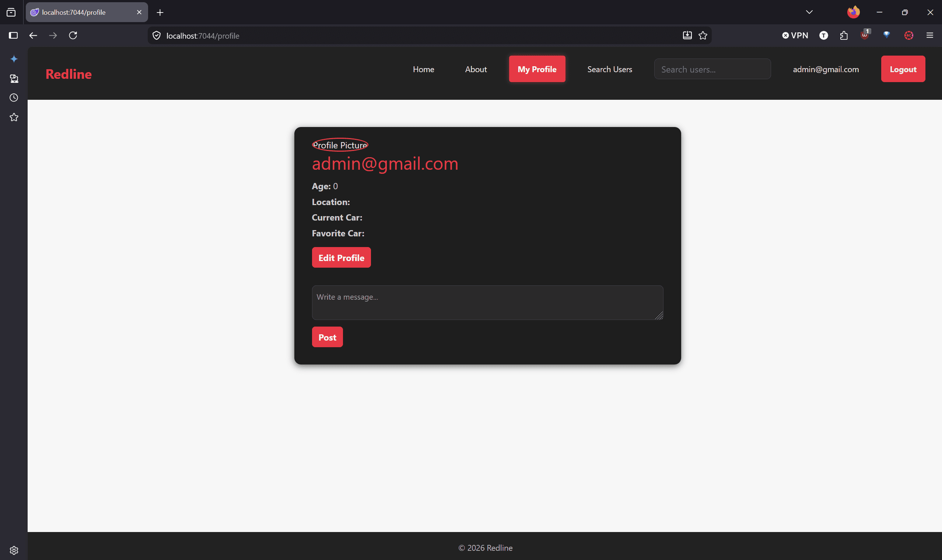Open the About nav link
The height and width of the screenshot is (560, 942).
(476, 70)
